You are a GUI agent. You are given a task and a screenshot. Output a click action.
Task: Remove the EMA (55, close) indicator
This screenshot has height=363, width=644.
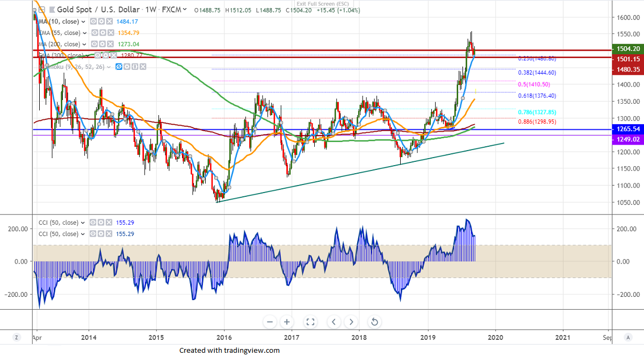(x=109, y=33)
